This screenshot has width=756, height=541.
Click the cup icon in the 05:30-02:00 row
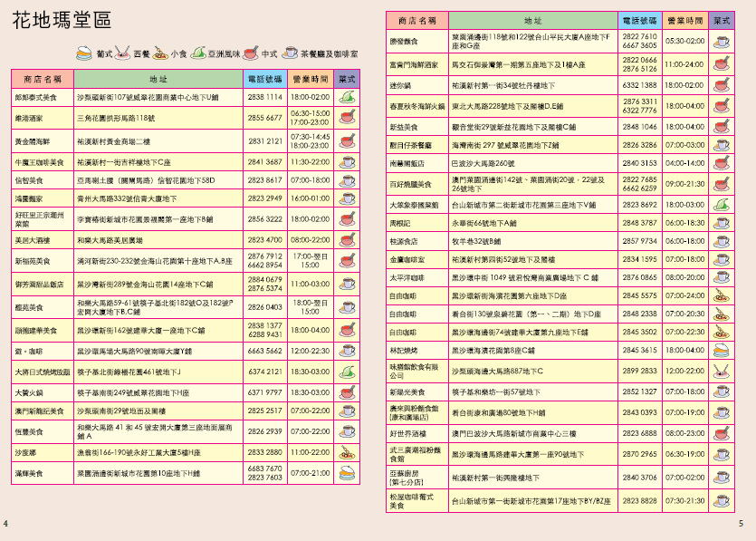722,42
